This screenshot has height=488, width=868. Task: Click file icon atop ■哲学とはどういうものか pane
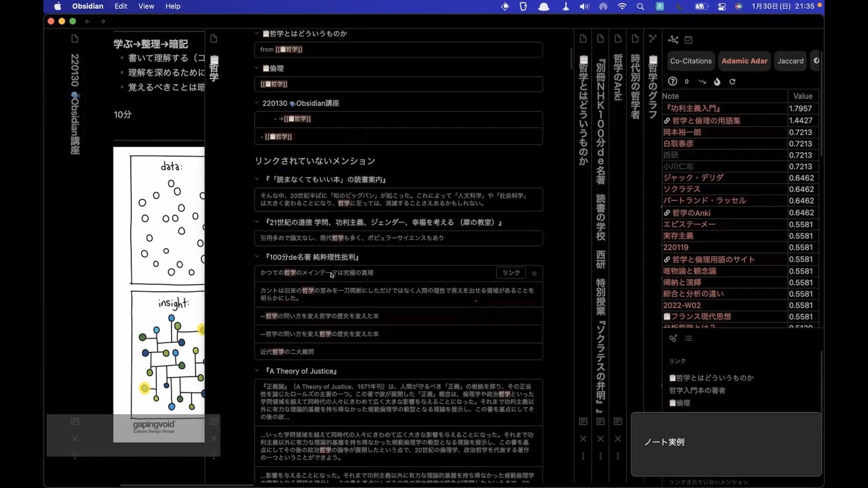pos(583,39)
